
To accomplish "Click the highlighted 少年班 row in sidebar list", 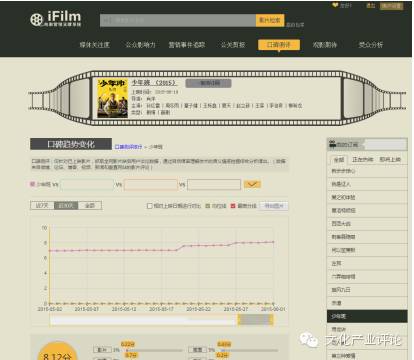I will pos(367,316).
